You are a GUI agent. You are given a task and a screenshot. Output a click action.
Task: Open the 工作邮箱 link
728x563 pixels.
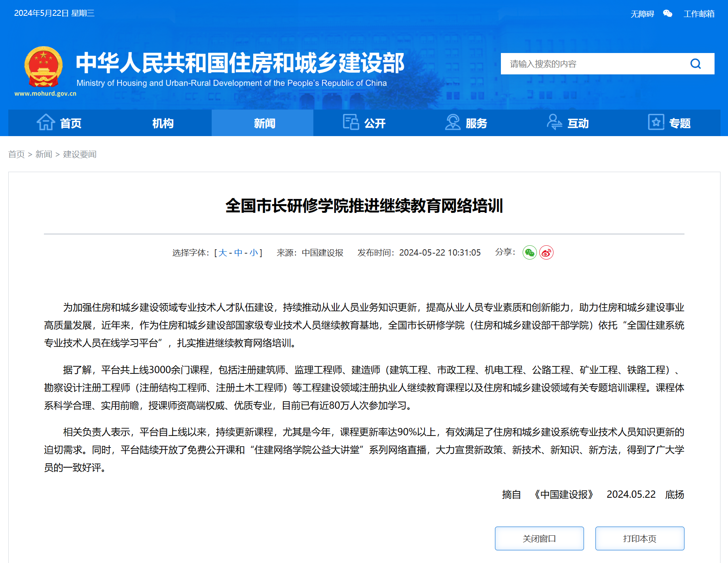pos(699,14)
